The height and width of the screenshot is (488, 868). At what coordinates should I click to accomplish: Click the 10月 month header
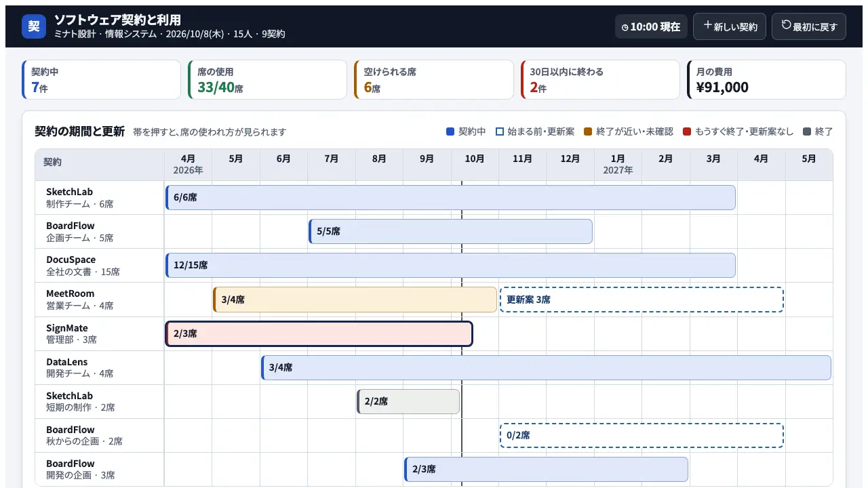[x=475, y=165]
